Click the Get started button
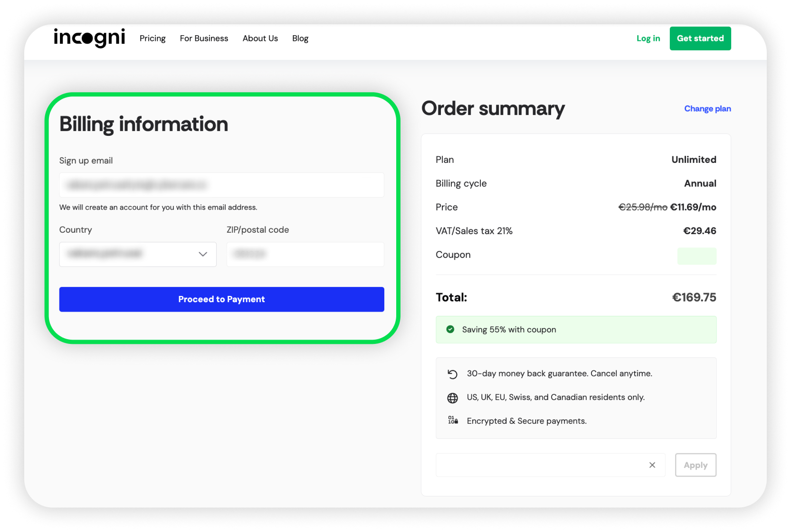This screenshot has height=532, width=791. [x=700, y=38]
